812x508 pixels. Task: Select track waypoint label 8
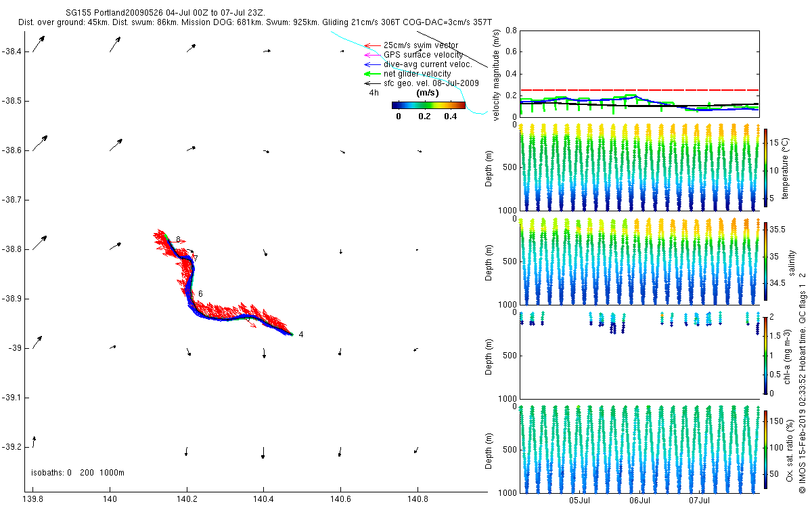178,240
